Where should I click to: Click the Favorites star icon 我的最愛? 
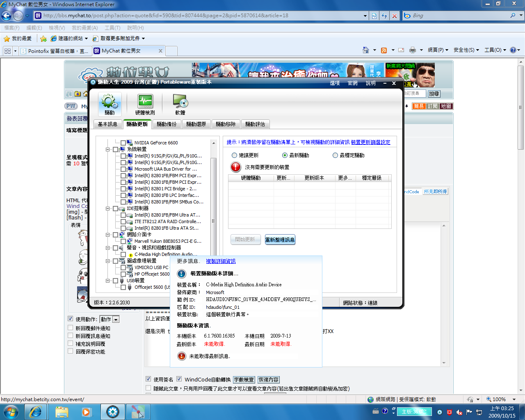[x=7, y=39]
